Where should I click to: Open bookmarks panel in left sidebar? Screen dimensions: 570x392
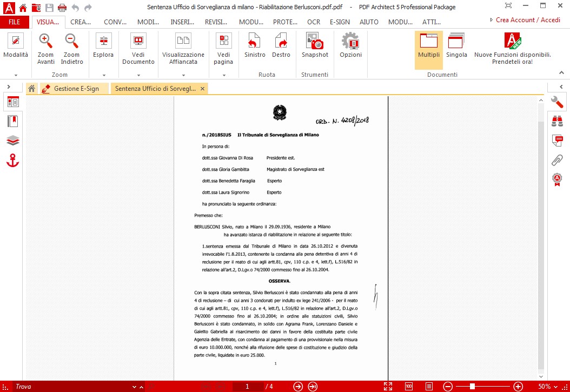click(x=13, y=121)
